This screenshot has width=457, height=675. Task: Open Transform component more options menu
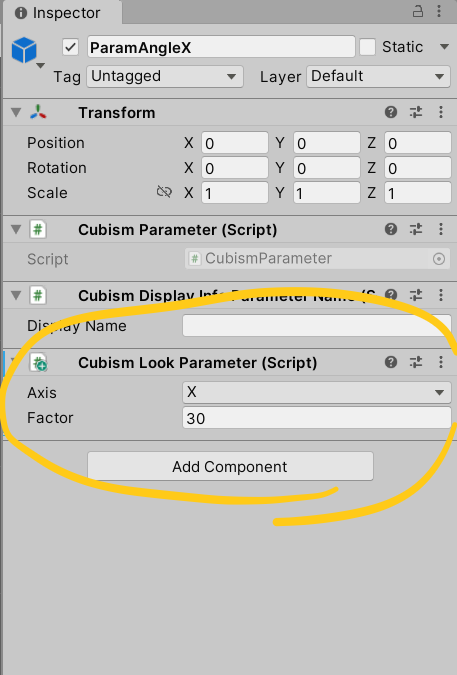click(x=441, y=112)
